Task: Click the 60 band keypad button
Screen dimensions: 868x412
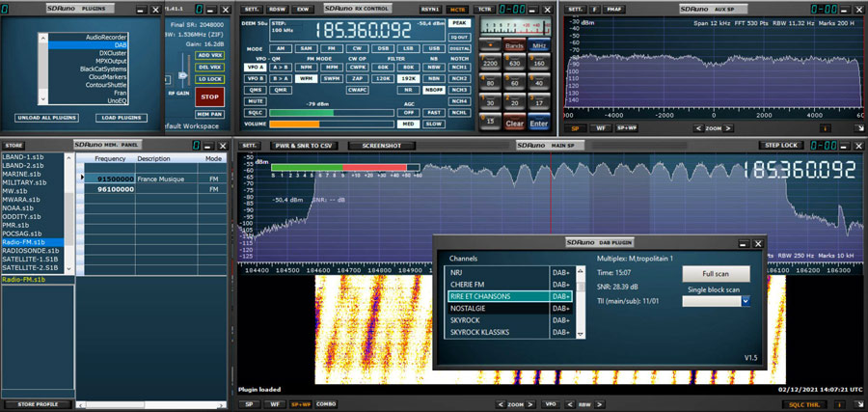Action: [514, 83]
